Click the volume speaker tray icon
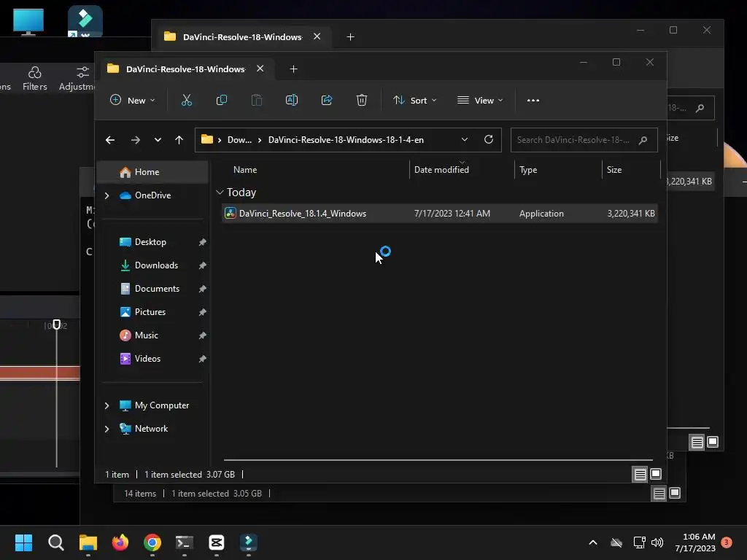The width and height of the screenshot is (747, 560). (x=657, y=542)
